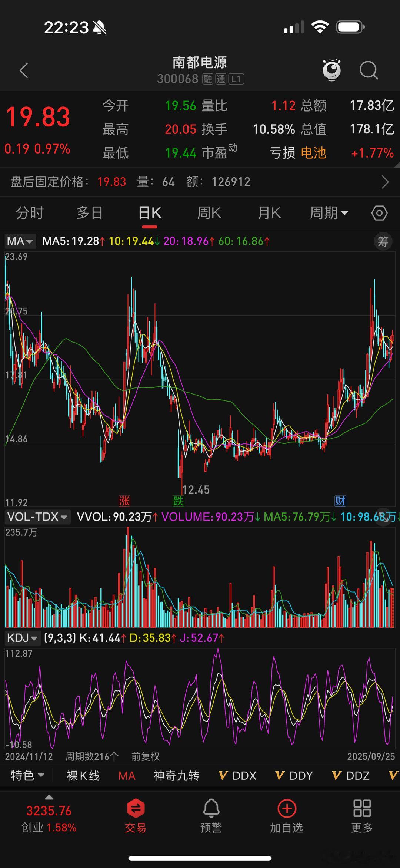Tap 前复权 adjustment setting
Viewport: 400px width, 868px height.
(146, 756)
